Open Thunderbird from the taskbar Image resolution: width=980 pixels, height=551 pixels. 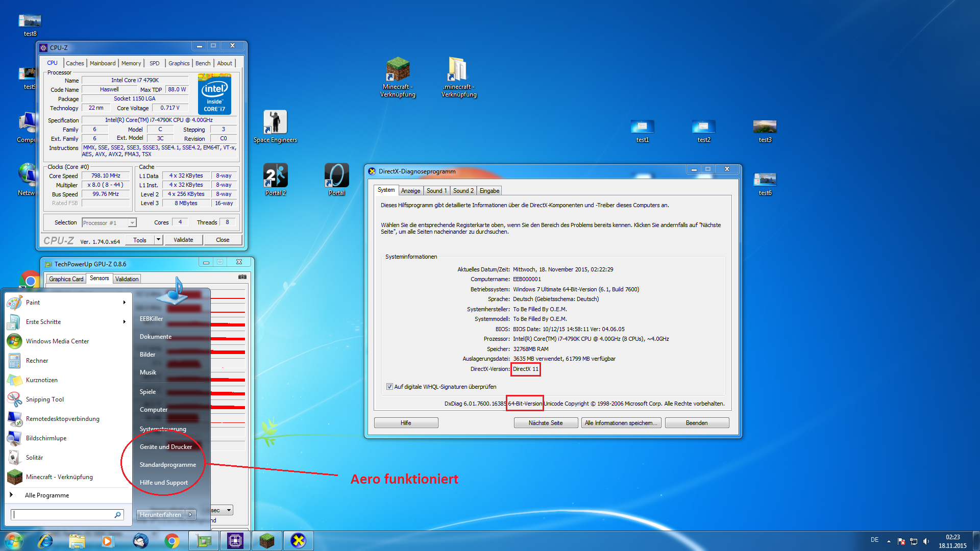pos(140,541)
